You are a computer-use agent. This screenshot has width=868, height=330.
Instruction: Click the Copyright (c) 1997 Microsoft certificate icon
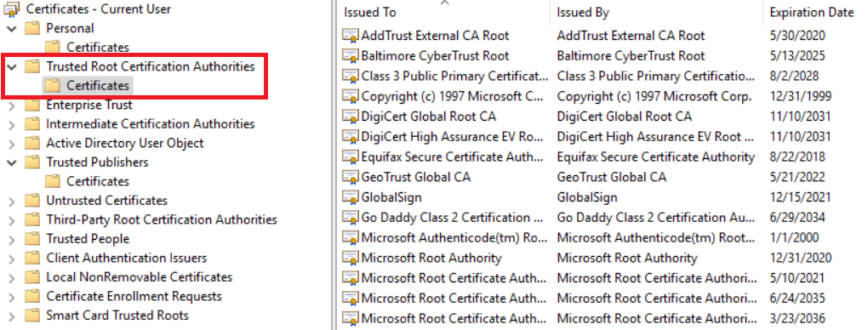[351, 96]
